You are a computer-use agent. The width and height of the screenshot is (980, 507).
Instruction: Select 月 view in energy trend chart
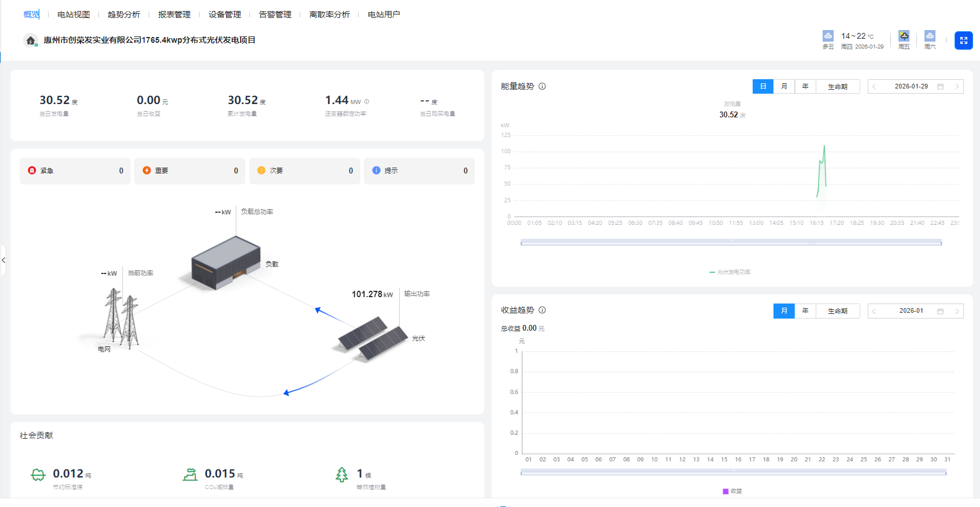coord(784,87)
